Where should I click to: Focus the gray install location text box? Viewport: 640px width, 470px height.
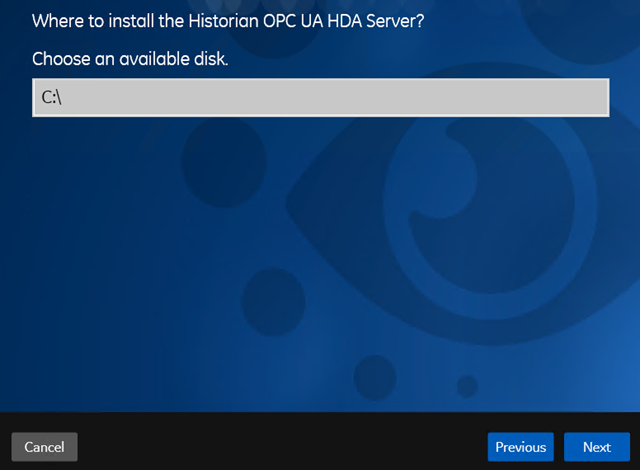(x=320, y=98)
